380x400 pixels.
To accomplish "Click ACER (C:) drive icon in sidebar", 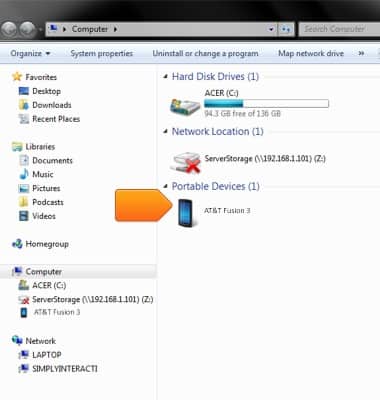I will tap(24, 285).
